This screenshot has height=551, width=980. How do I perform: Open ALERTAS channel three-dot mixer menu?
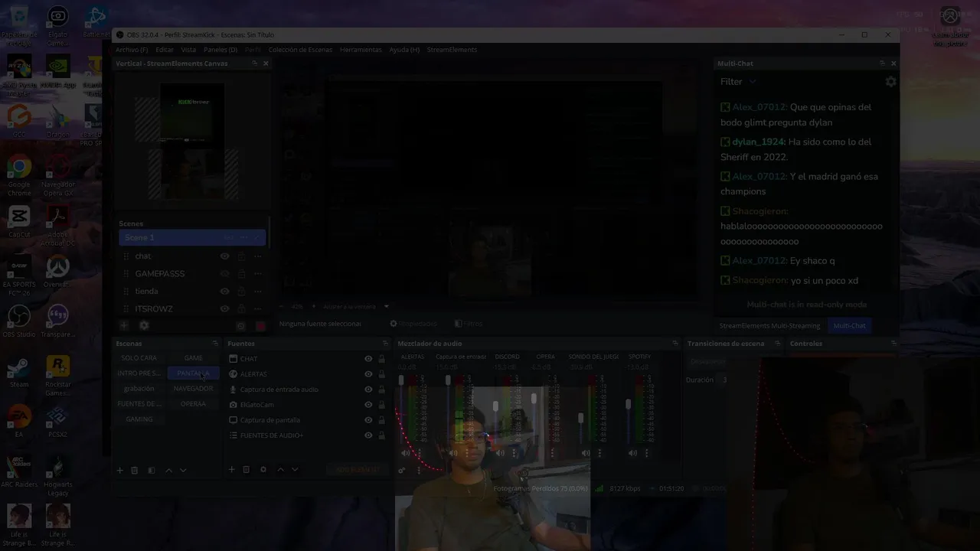click(x=418, y=453)
